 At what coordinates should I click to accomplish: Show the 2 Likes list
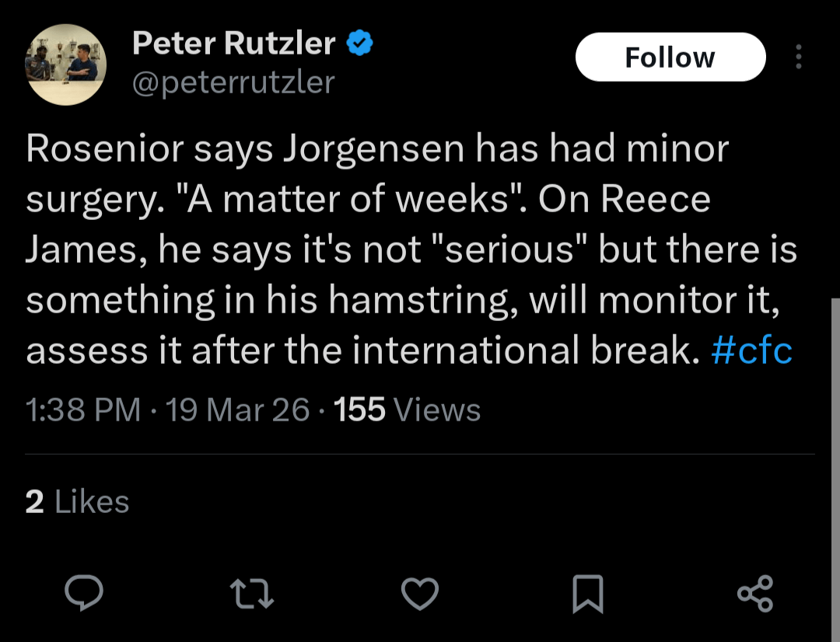[77, 502]
